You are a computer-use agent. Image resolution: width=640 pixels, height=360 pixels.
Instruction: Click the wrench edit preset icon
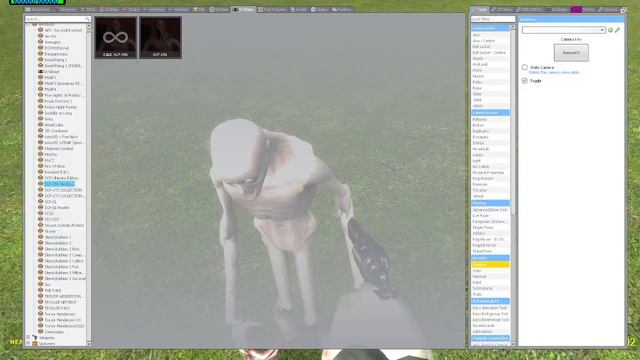617,30
